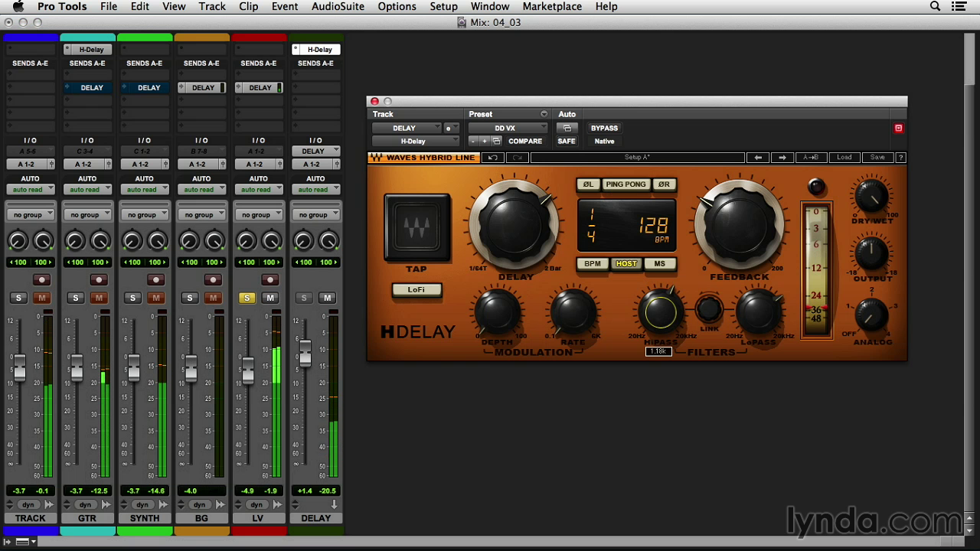Click the filter LINK knob in H-Delay
980x551 pixels.
[x=709, y=309]
